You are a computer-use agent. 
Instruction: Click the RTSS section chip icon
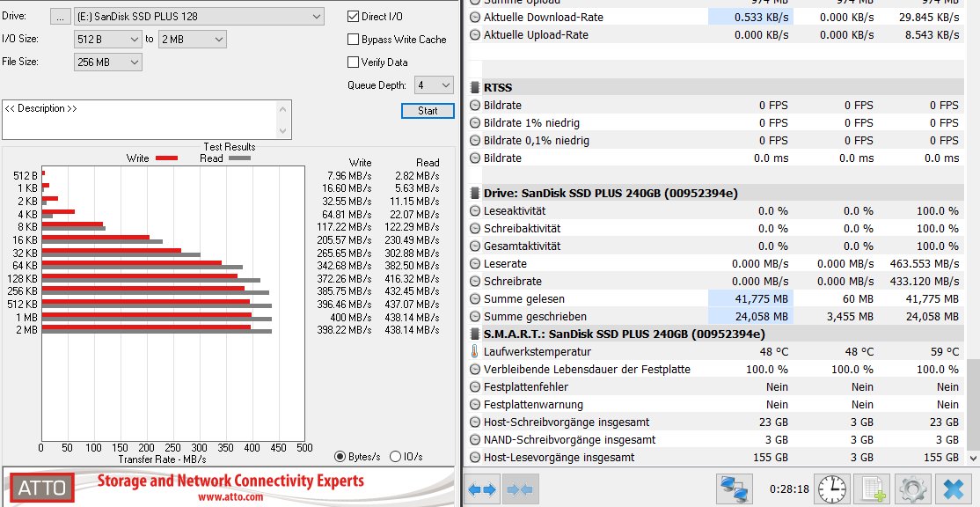[x=475, y=87]
